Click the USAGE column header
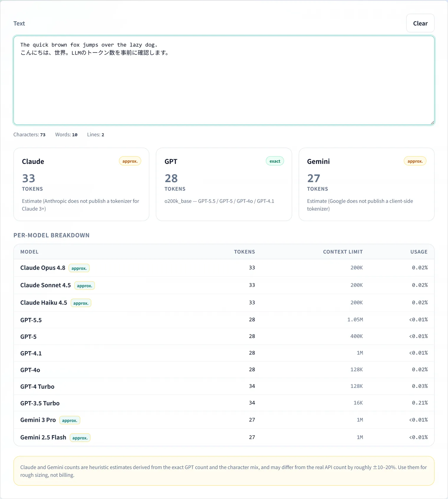Image resolution: width=448 pixels, height=499 pixels. click(x=419, y=252)
